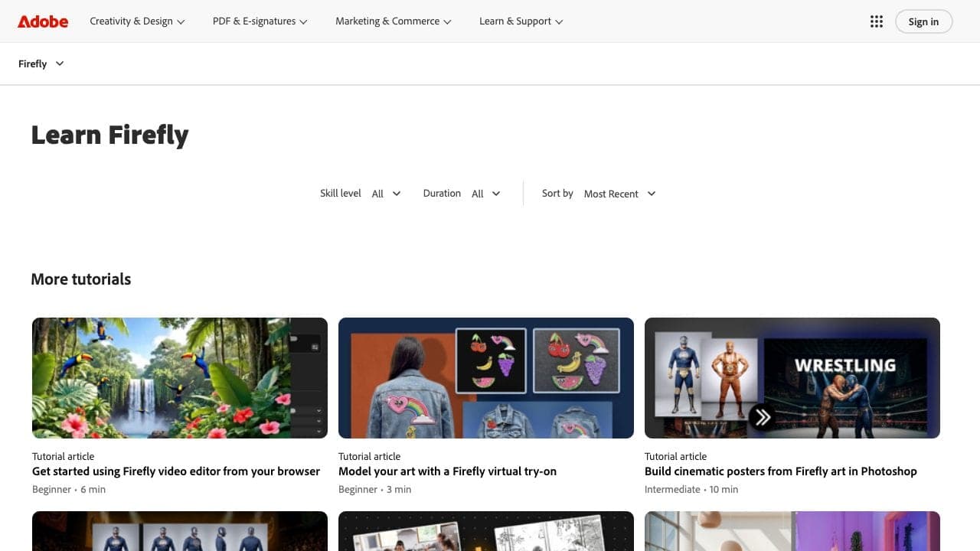
Task: Open 'Build cinematic posters from Firefly art' link
Action: pyautogui.click(x=781, y=471)
